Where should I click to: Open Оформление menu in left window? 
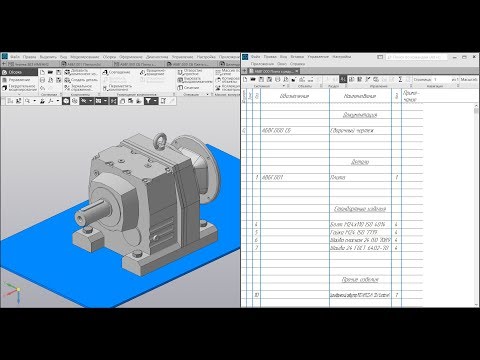[131, 57]
